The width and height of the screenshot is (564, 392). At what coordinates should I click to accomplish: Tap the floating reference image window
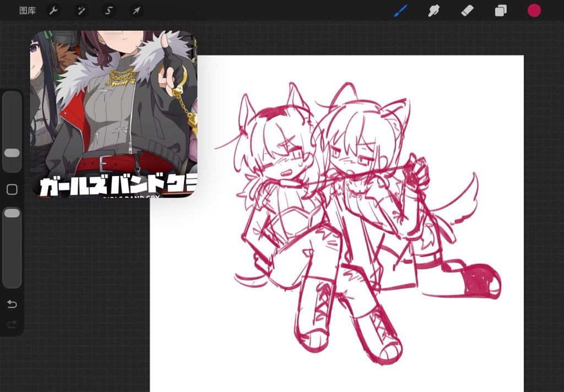coord(113,113)
